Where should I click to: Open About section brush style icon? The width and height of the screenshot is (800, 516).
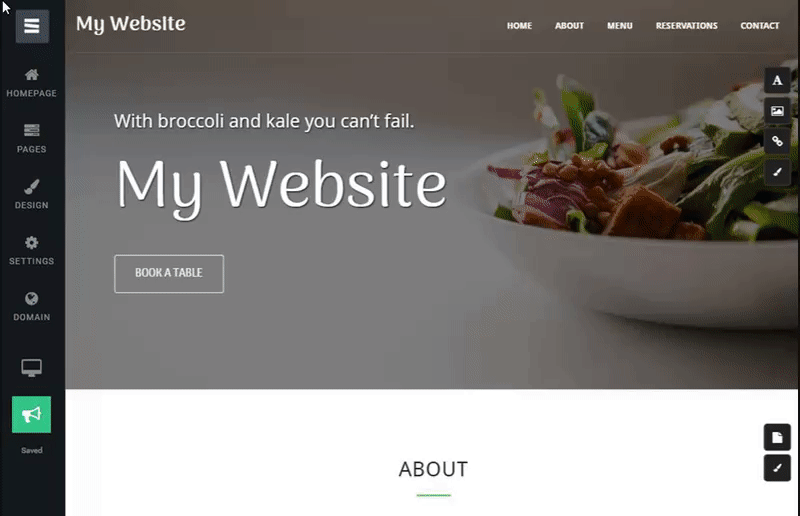[x=777, y=468]
